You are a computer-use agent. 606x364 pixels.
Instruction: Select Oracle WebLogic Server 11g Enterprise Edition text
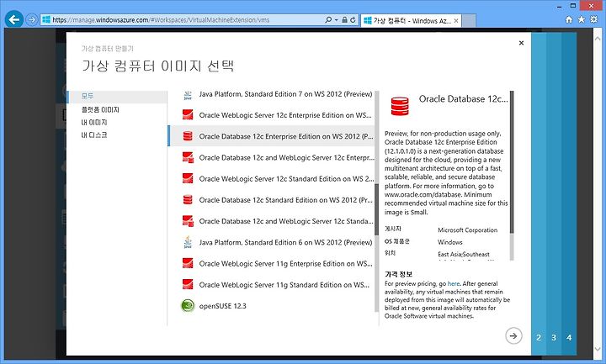point(285,264)
